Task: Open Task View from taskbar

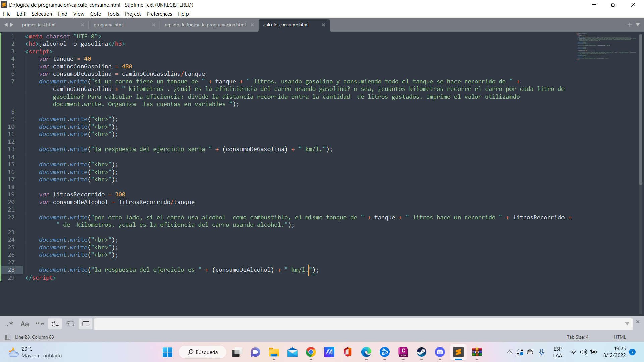Action: click(236, 352)
